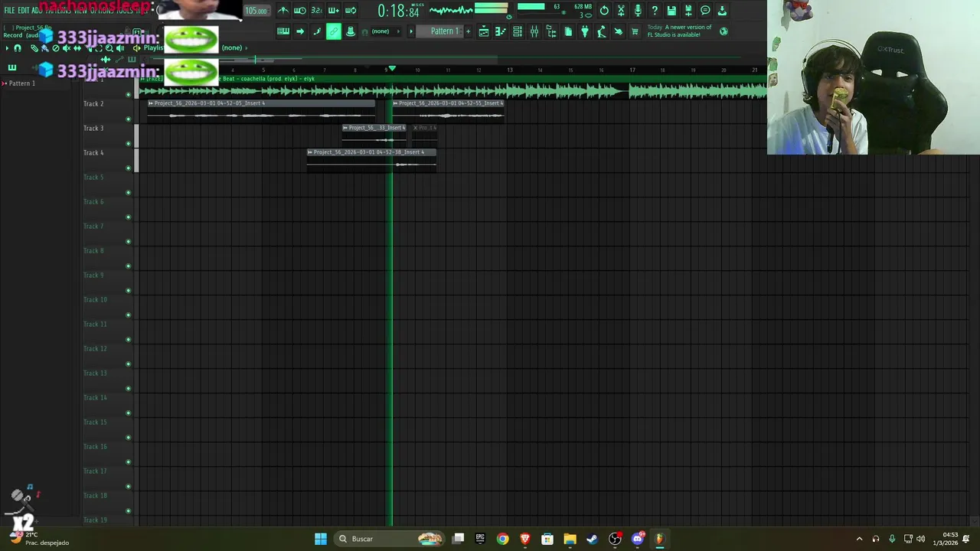
Task: Click the globe icon beside the news panel
Action: click(x=724, y=31)
